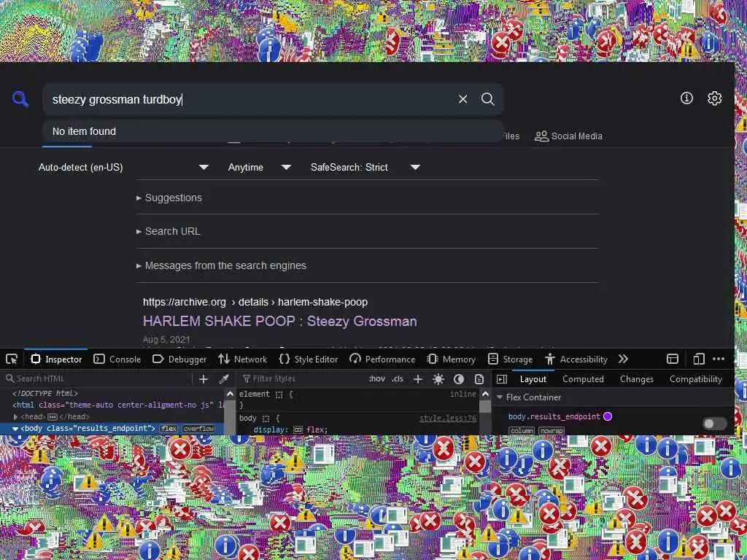Screen dimensions: 747x560
Task: Open devtools more options ellipsis
Action: 719,359
